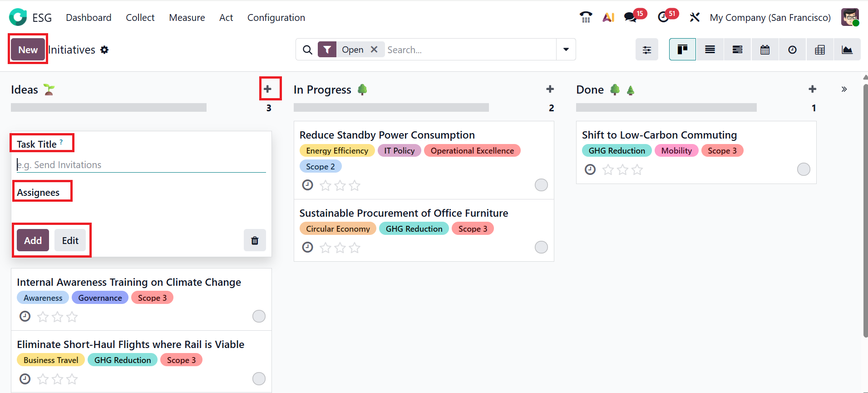The width and height of the screenshot is (868, 393).
Task: Click the Task Title input field
Action: tap(141, 165)
